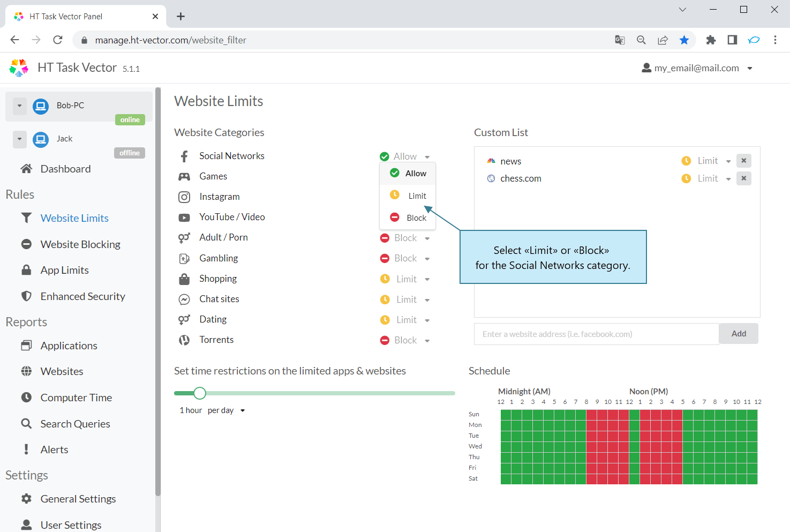The image size is (790, 532).
Task: Open the my_email@mail.com account menu
Action: [697, 68]
